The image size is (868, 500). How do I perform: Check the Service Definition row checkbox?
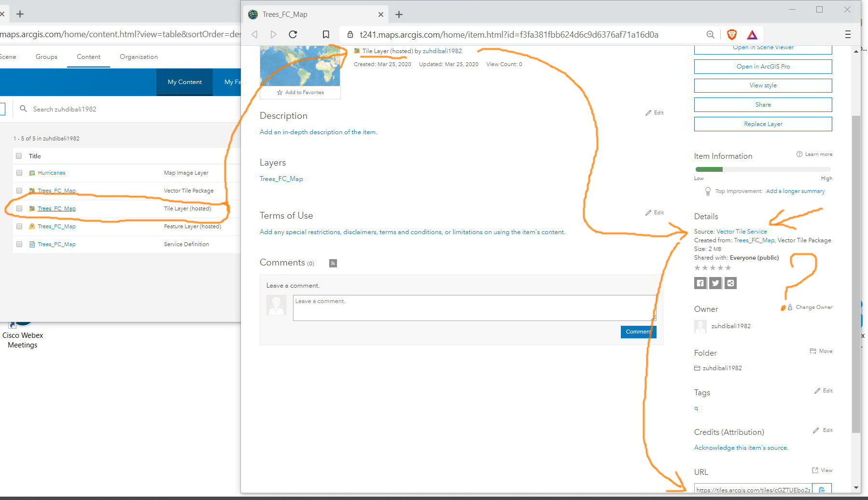[19, 244]
